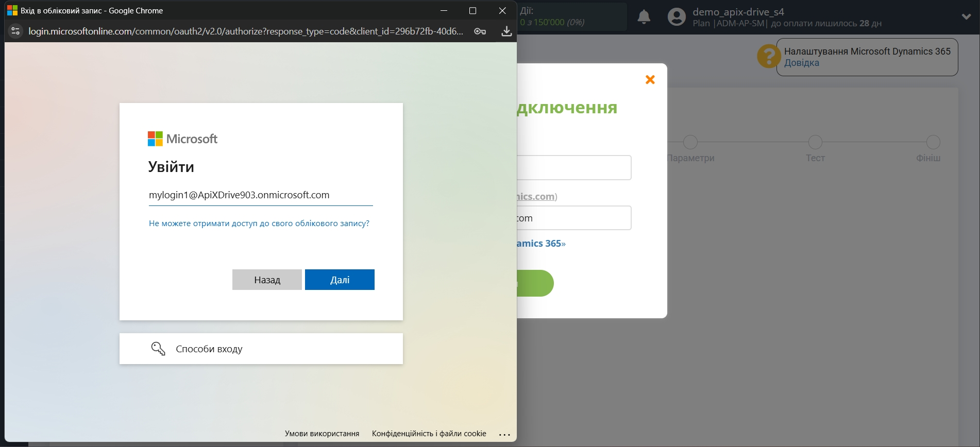
Task: Minimize the Chrome login popup window
Action: (x=444, y=10)
